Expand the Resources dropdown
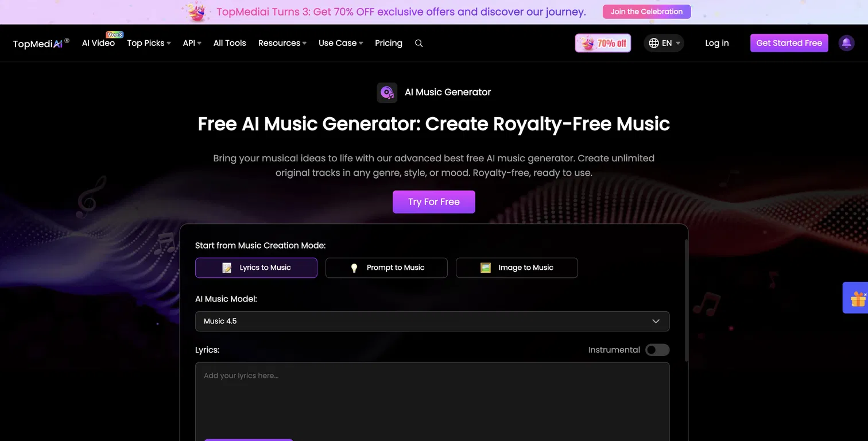The image size is (868, 441). coord(282,43)
